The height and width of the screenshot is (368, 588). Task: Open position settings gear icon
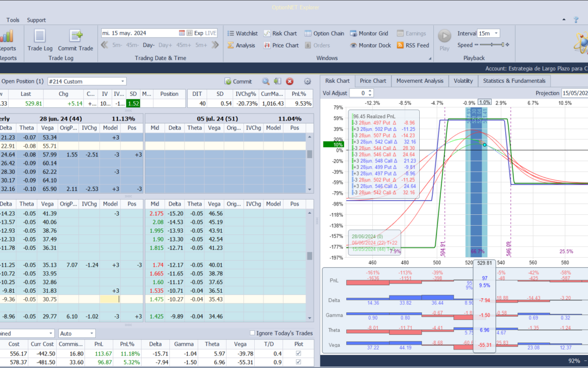point(308,81)
